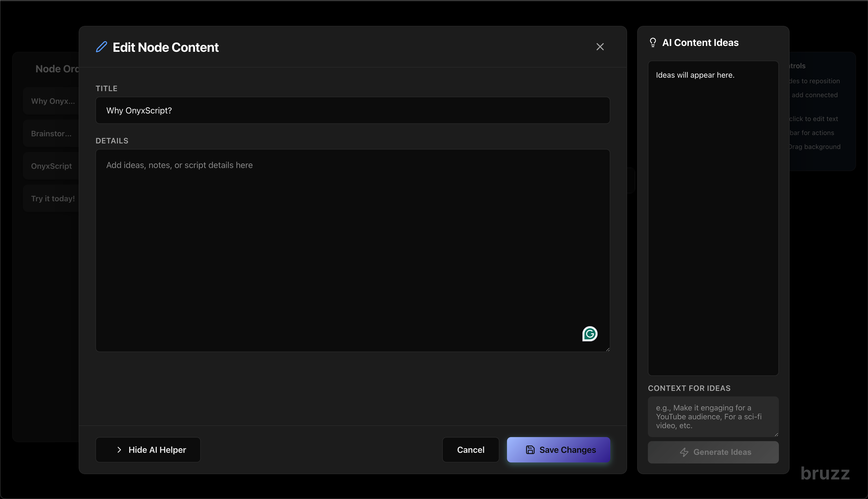Save Changes to the node
This screenshot has width=868, height=499.
point(559,450)
